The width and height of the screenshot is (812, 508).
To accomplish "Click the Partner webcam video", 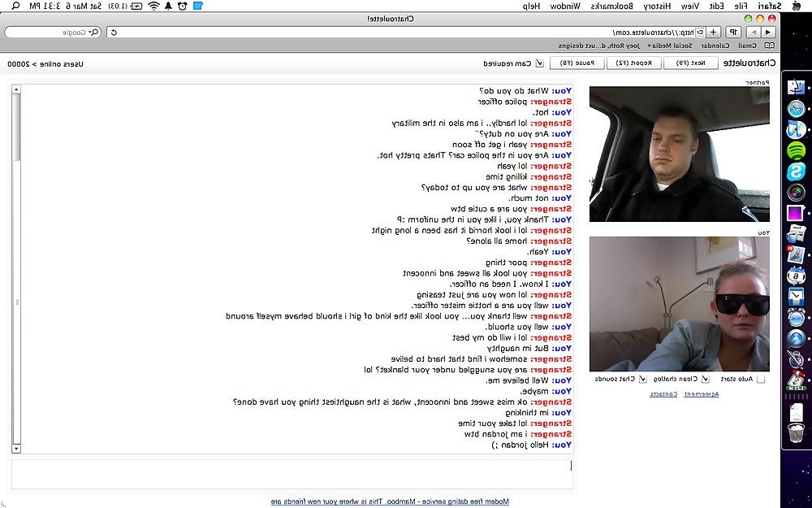I will (x=680, y=154).
